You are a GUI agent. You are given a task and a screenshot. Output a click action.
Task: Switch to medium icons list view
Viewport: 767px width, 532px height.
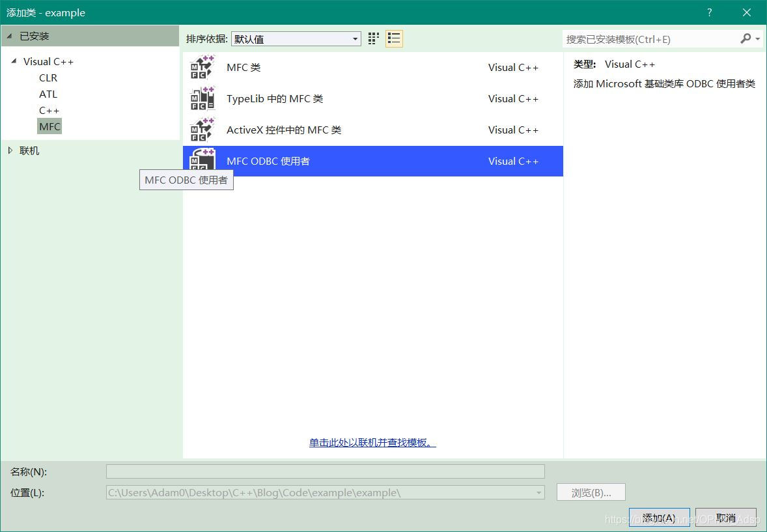click(x=394, y=38)
